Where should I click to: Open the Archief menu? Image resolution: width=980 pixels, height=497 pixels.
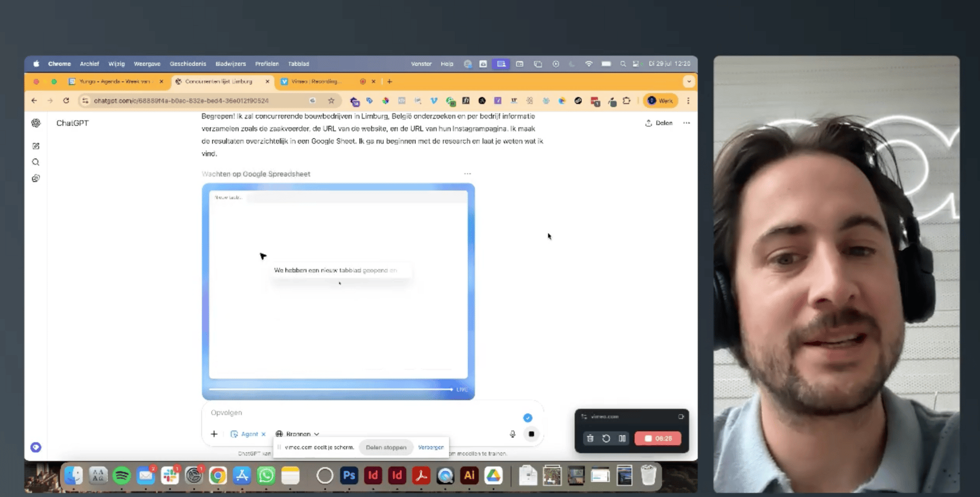[89, 64]
